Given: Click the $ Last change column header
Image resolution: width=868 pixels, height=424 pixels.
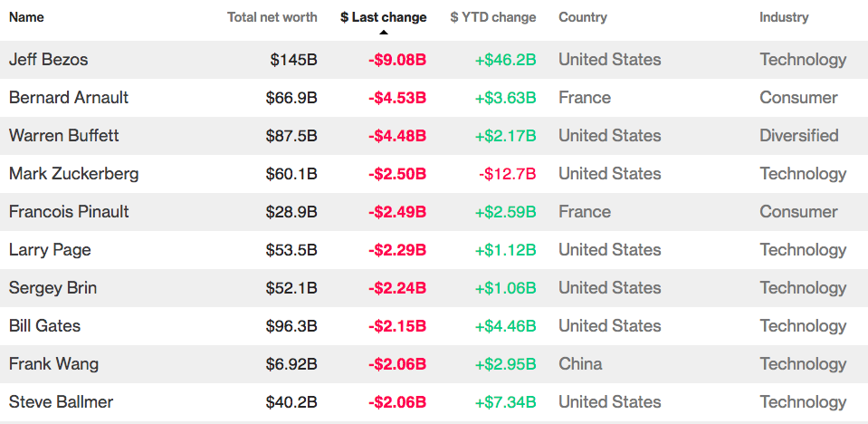Looking at the screenshot, I should coord(383,17).
